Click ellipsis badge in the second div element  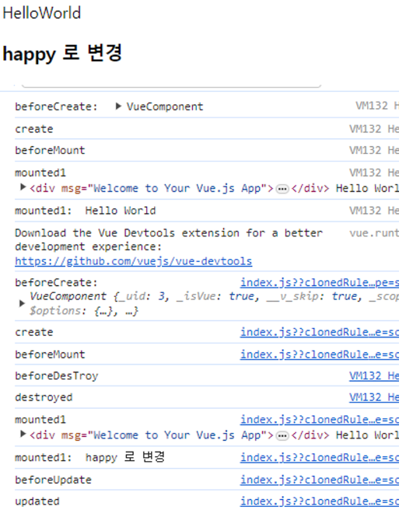(x=282, y=436)
